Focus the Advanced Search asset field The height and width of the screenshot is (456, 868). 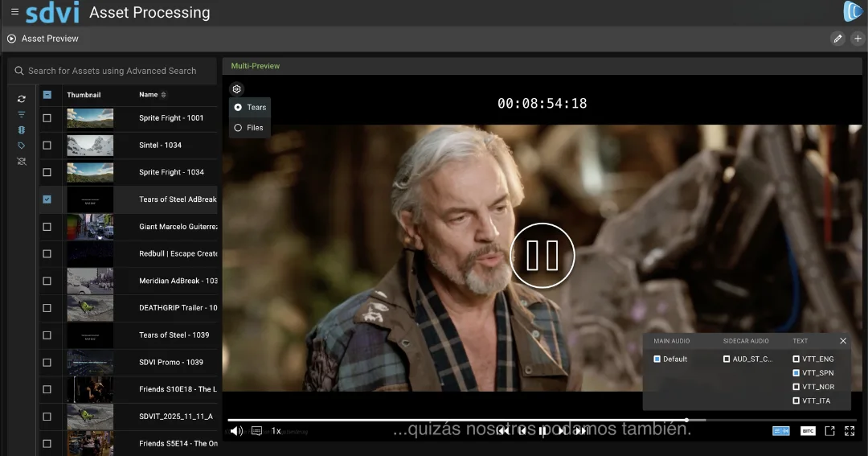(x=113, y=71)
